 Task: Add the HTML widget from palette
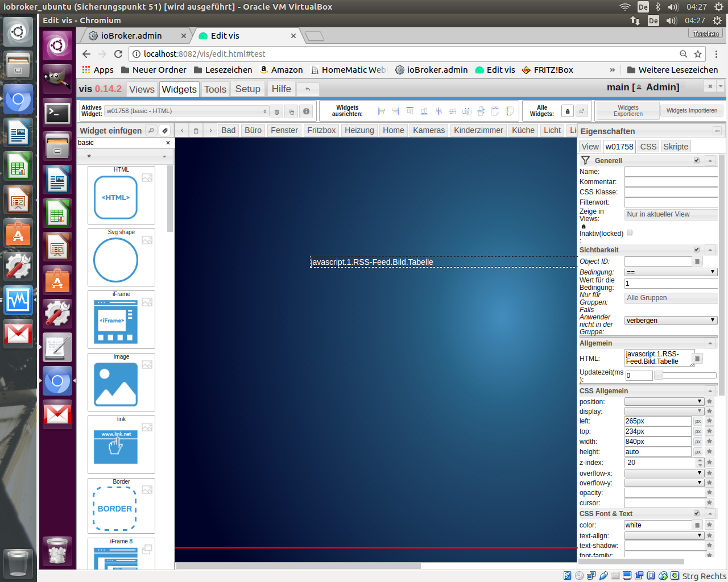pos(121,195)
